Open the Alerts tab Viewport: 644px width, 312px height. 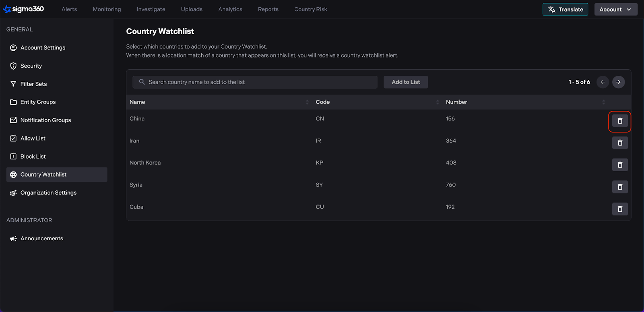69,9
